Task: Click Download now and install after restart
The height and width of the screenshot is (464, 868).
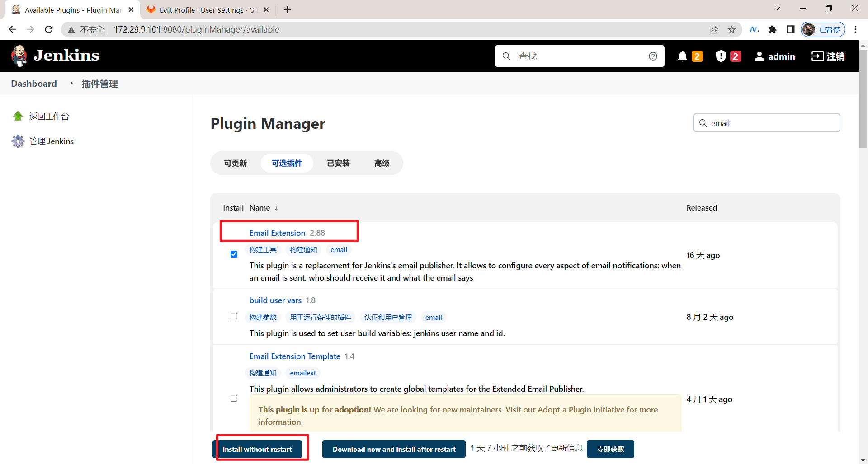Action: 394,449
